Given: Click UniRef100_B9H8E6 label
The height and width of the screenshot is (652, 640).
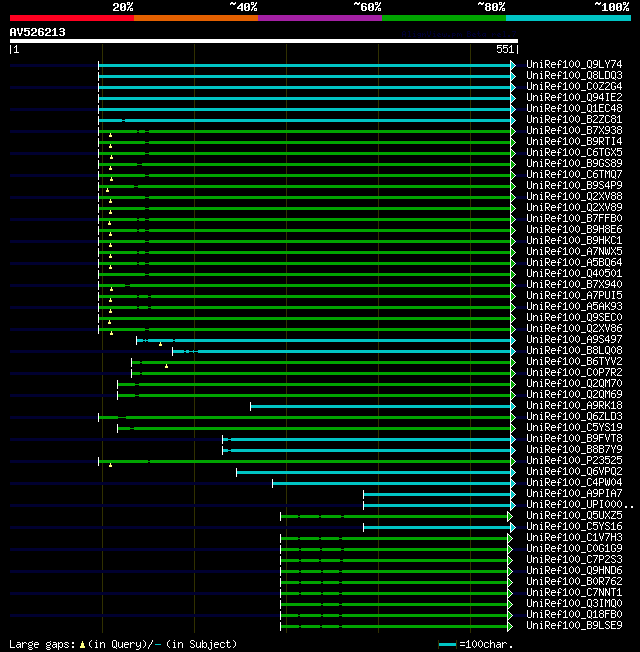Looking at the screenshot, I should (574, 230).
